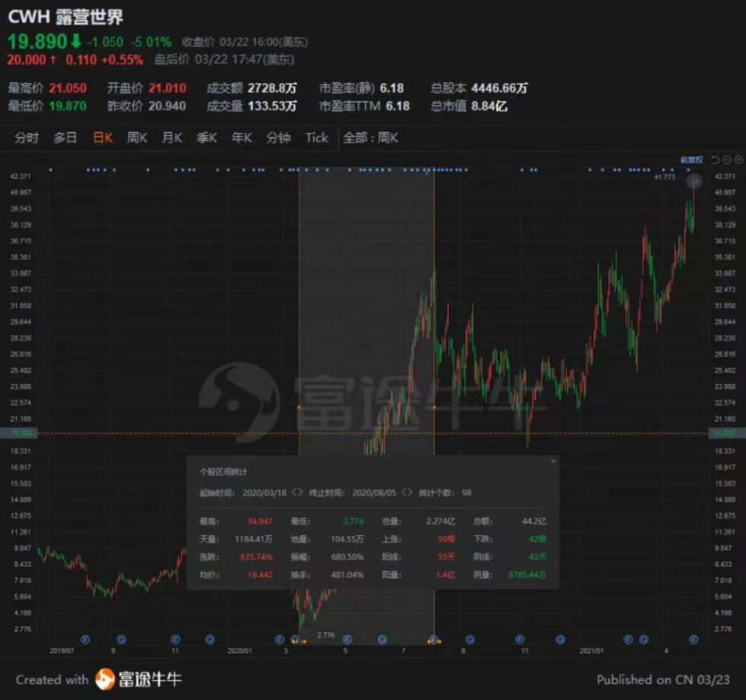Expand the 分钟 minute-interval options
The height and width of the screenshot is (700, 746).
[x=278, y=138]
